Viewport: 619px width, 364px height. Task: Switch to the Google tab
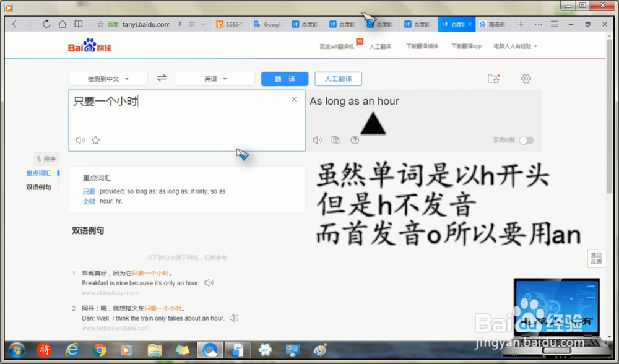(x=267, y=25)
